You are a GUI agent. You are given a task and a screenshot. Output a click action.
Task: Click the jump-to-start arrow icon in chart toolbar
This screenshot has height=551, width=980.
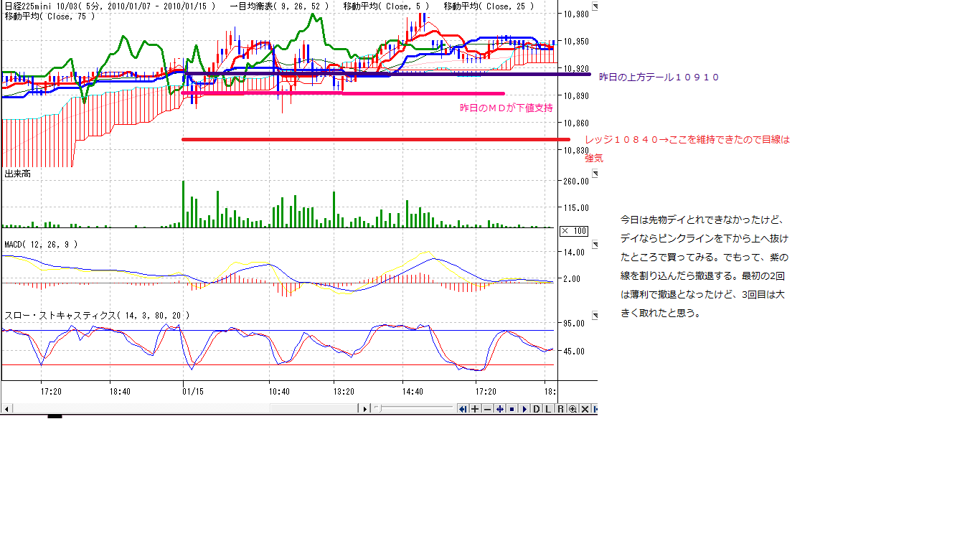(x=463, y=409)
